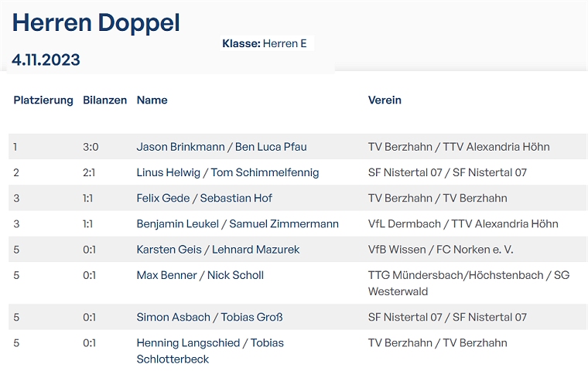Screen dimensions: 588x381
Task: Click the Verein column header
Action: 385,100
